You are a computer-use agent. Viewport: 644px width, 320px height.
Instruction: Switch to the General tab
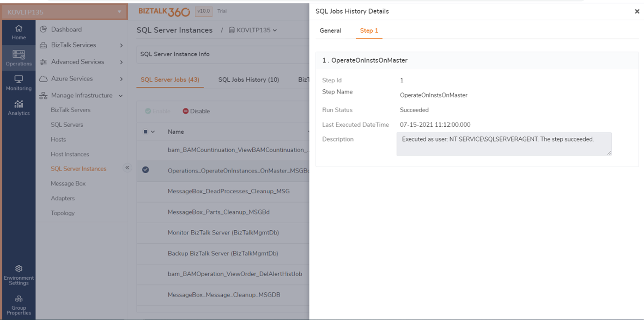[x=330, y=31]
